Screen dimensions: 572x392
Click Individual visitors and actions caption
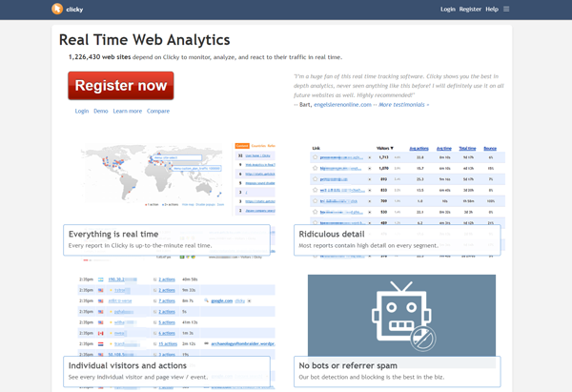167,371
